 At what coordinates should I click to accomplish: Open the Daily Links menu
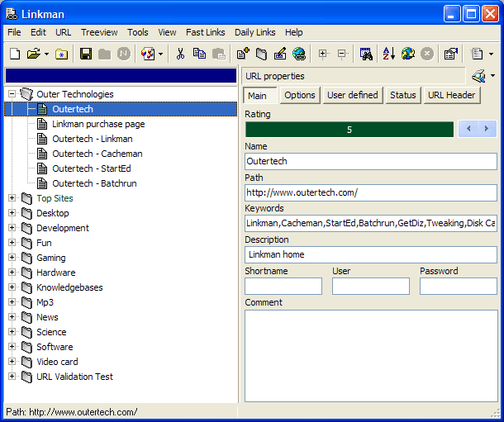coord(255,32)
